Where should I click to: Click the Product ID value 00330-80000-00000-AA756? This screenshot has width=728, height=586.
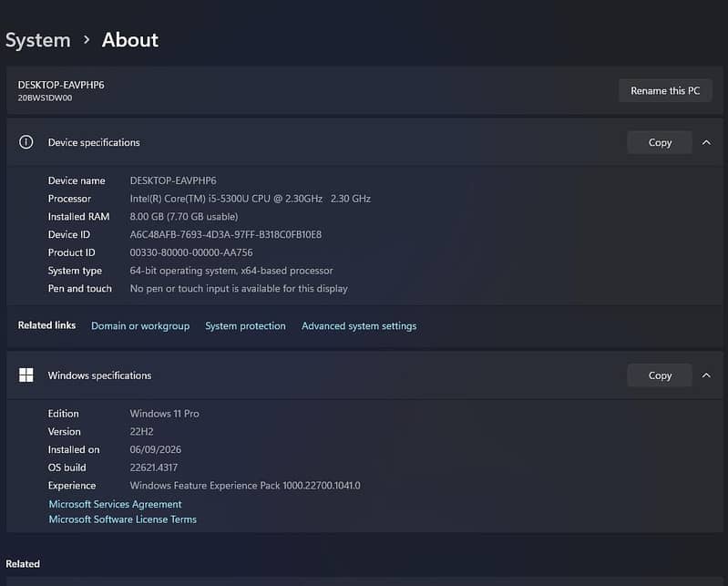191,252
